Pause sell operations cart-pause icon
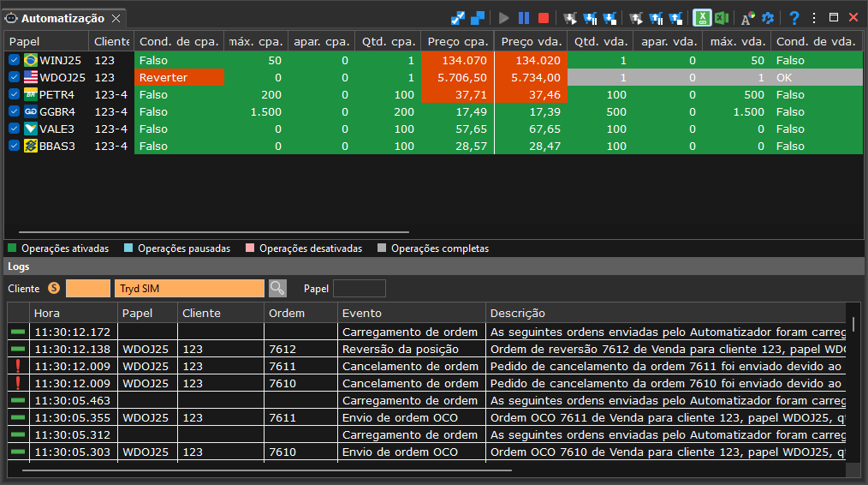This screenshot has width=868, height=485. (x=656, y=18)
